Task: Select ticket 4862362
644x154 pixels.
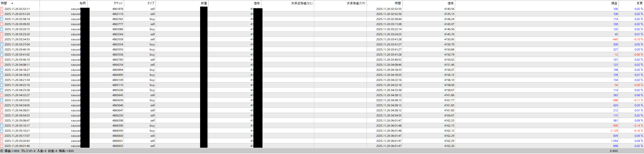Action: 118,19
